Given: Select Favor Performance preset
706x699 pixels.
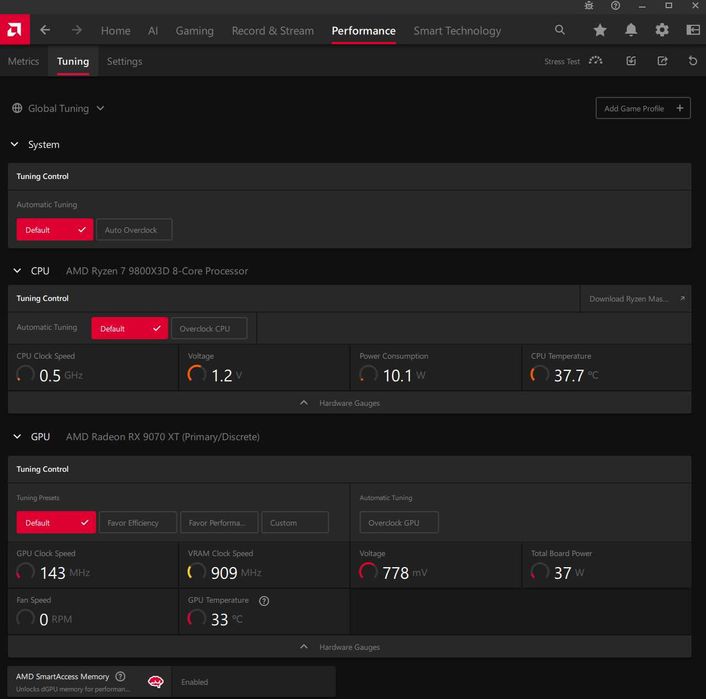Looking at the screenshot, I should [219, 522].
